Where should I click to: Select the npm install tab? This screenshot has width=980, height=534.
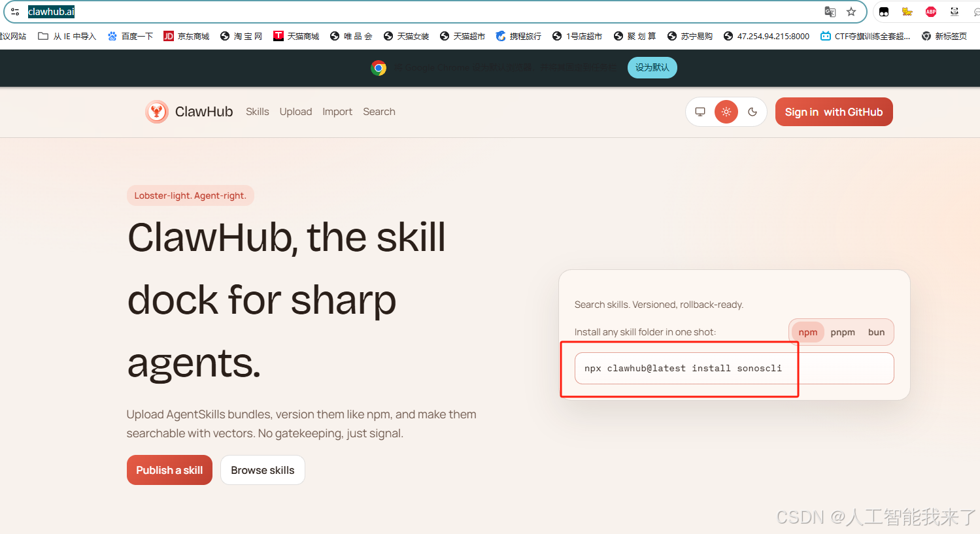click(x=808, y=332)
